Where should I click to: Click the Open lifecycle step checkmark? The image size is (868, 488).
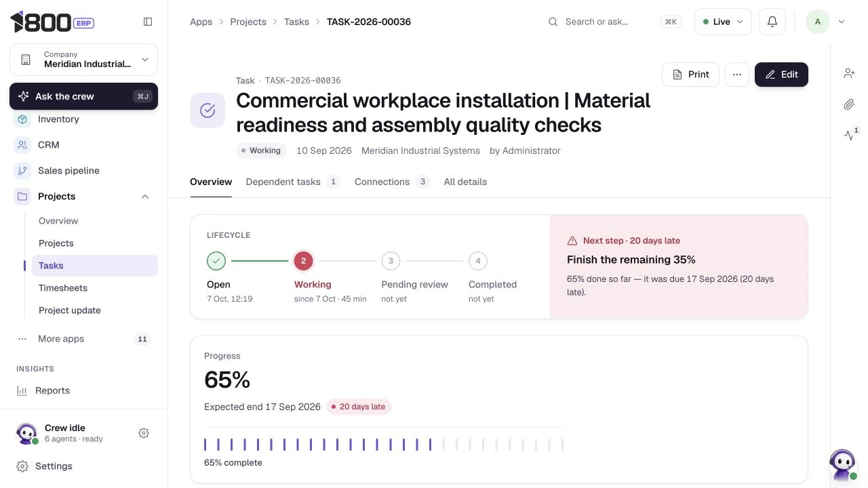[216, 260]
